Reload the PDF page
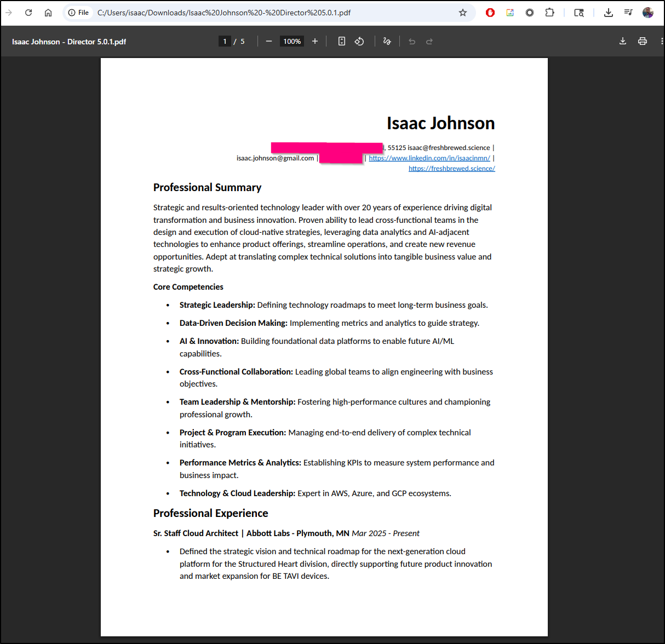665x644 pixels. [28, 13]
